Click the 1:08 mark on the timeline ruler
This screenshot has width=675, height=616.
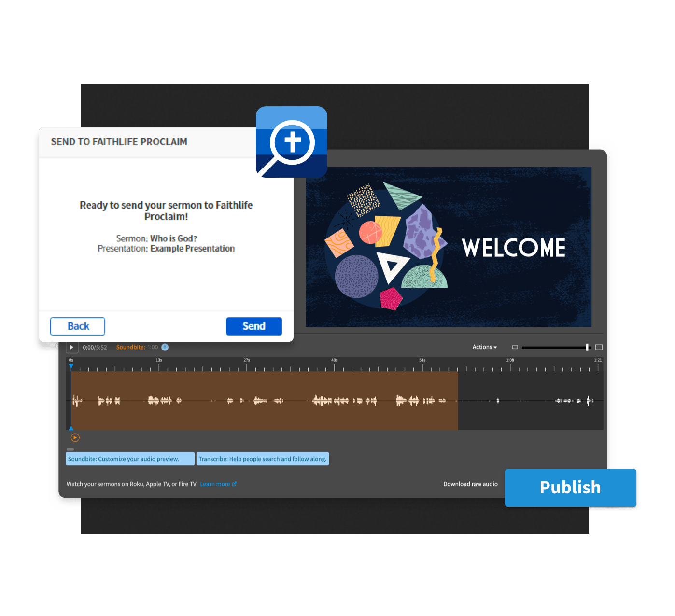point(510,360)
